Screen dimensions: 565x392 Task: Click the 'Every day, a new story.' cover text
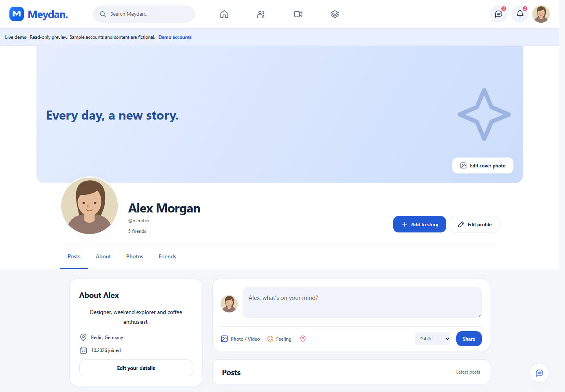coord(112,115)
